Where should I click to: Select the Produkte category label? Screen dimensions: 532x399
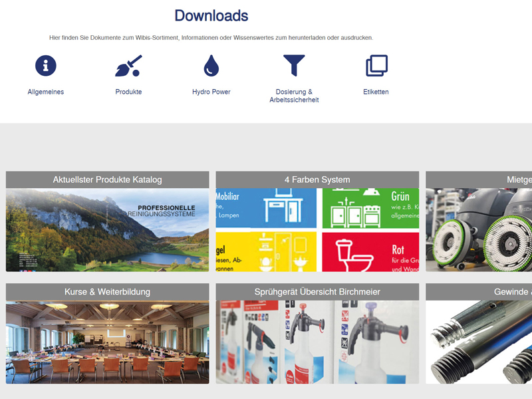coord(128,92)
